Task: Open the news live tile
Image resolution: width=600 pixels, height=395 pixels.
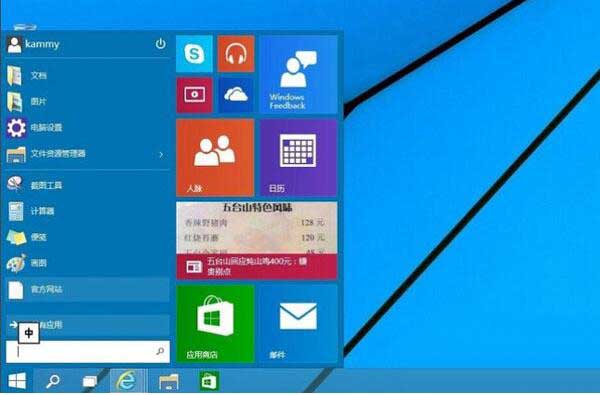Action: pos(257,241)
